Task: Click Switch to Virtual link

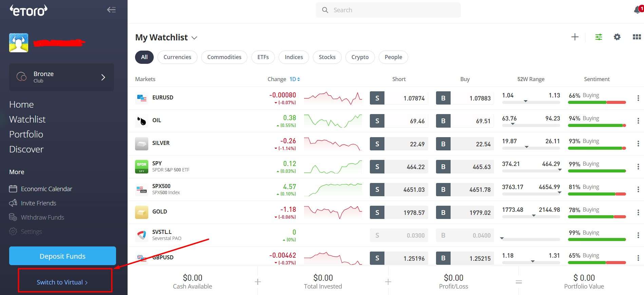Action: coord(62,282)
